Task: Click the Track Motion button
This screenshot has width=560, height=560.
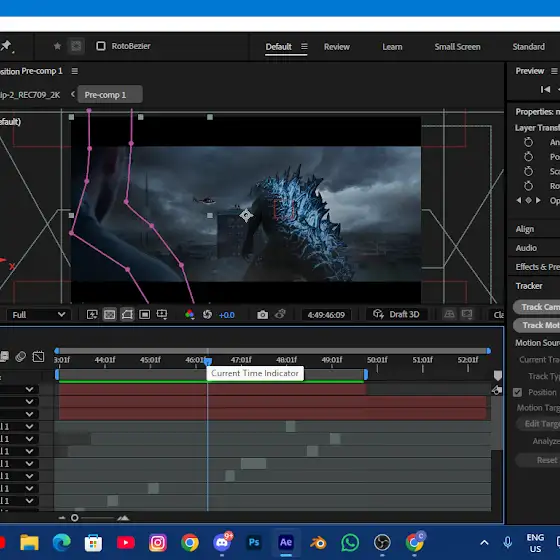Action: point(536,325)
